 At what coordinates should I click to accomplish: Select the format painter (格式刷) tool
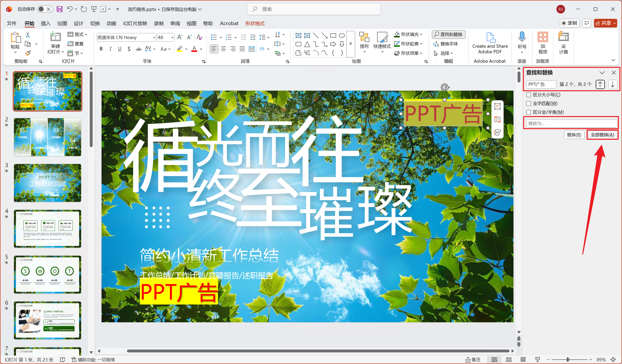click(28, 53)
